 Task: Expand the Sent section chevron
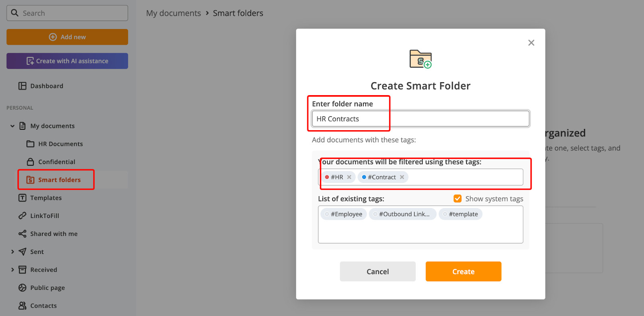click(x=12, y=252)
